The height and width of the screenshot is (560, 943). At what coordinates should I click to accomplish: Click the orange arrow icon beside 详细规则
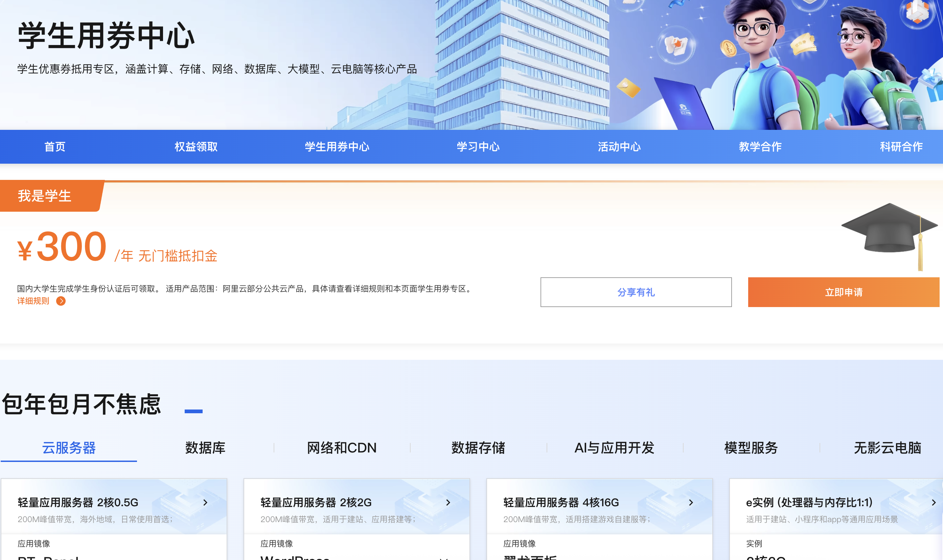click(61, 301)
